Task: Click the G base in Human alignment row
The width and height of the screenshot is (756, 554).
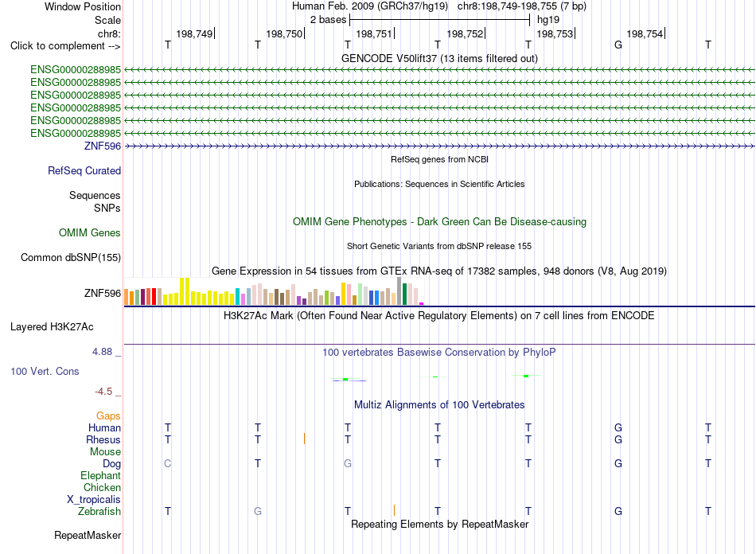Action: (x=618, y=427)
